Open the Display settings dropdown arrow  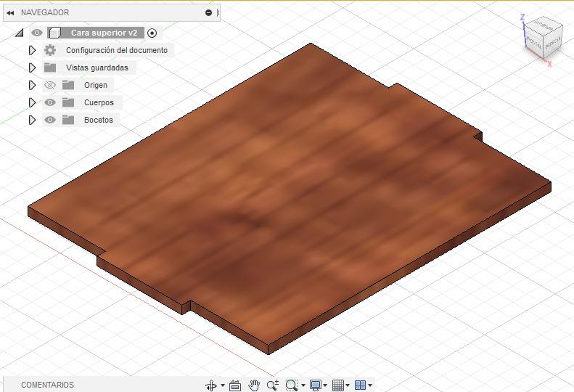[325, 385]
